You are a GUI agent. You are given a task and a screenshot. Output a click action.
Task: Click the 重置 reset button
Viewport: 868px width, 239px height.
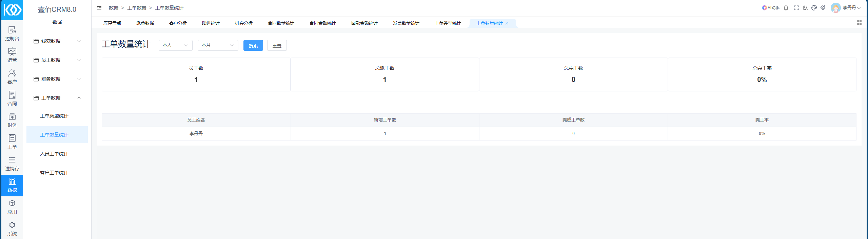tap(277, 45)
